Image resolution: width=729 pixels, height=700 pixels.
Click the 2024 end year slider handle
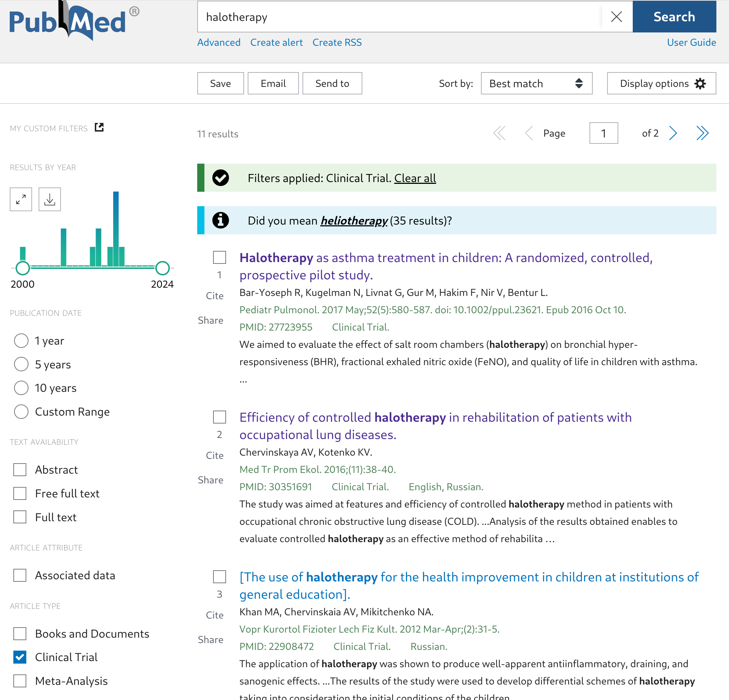click(x=163, y=268)
